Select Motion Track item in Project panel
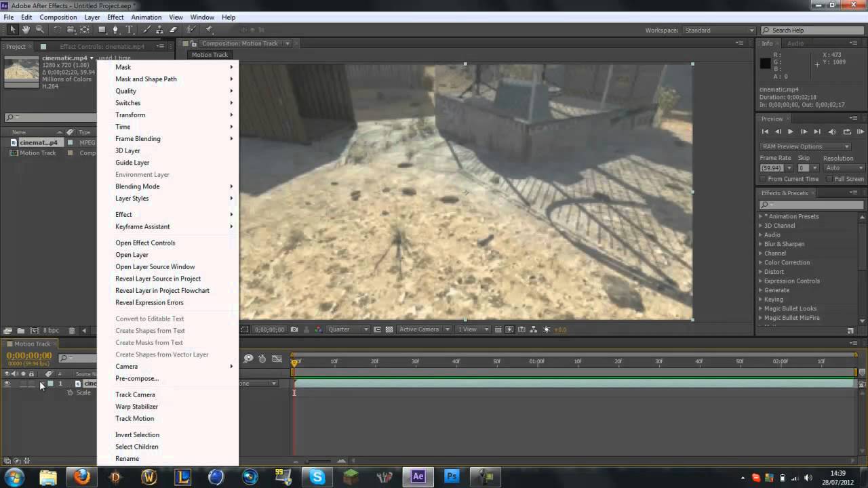Viewport: 868px width, 488px height. coord(38,153)
